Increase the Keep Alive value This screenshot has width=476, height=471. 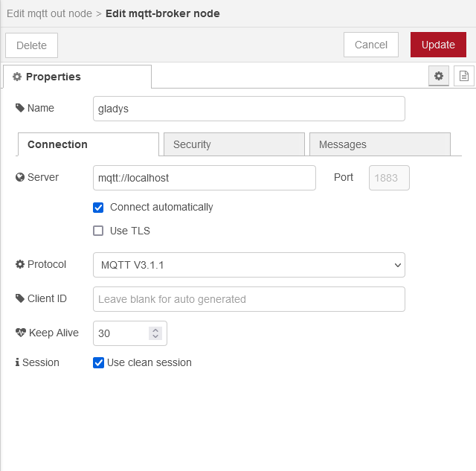coord(155,330)
